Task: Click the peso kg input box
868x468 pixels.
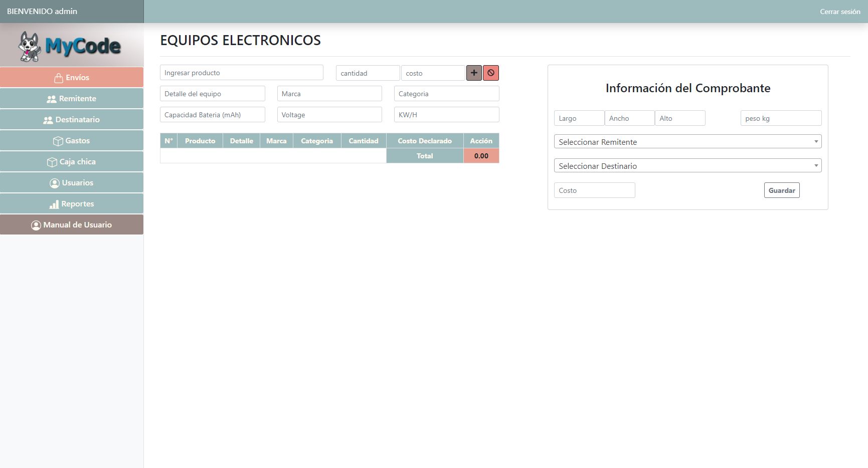Action: pos(780,118)
